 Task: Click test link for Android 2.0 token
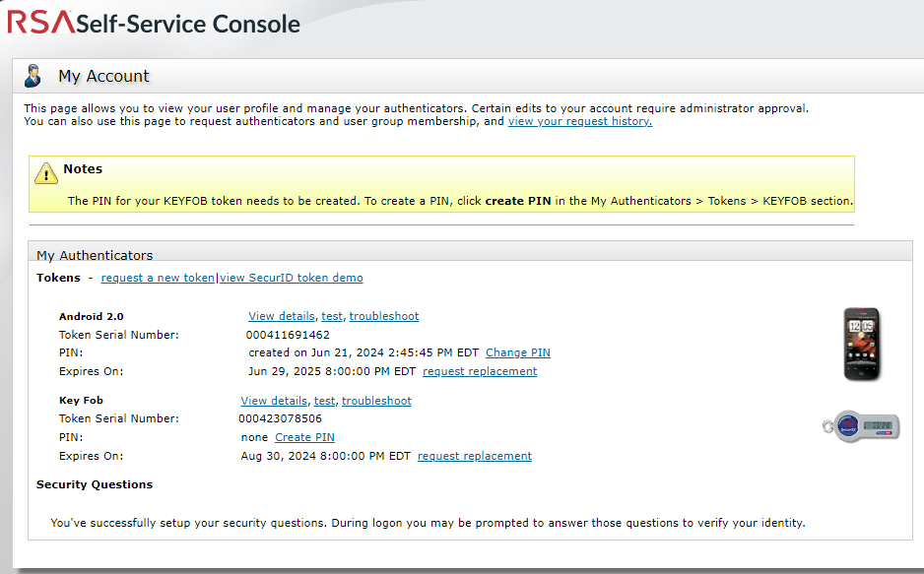point(332,316)
